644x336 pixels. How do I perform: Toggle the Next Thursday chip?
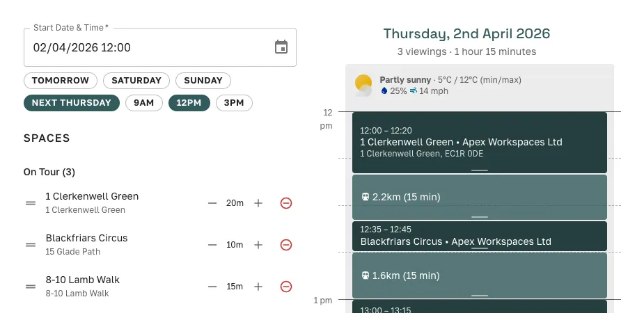pyautogui.click(x=72, y=103)
